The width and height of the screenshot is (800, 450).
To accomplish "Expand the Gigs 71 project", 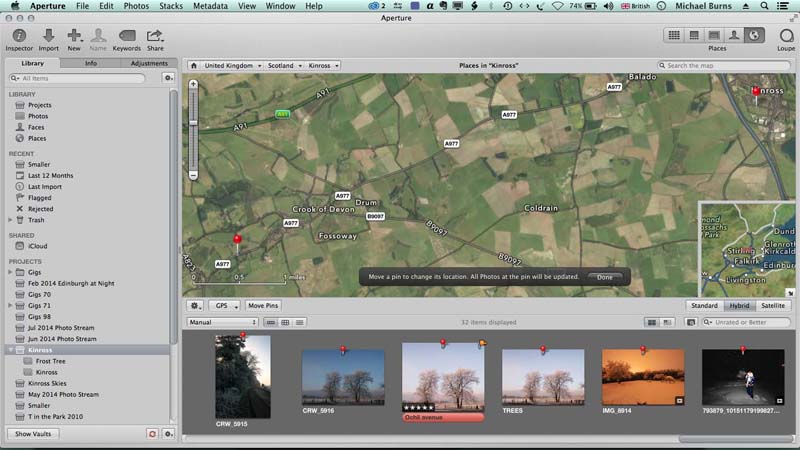I will click(10, 306).
